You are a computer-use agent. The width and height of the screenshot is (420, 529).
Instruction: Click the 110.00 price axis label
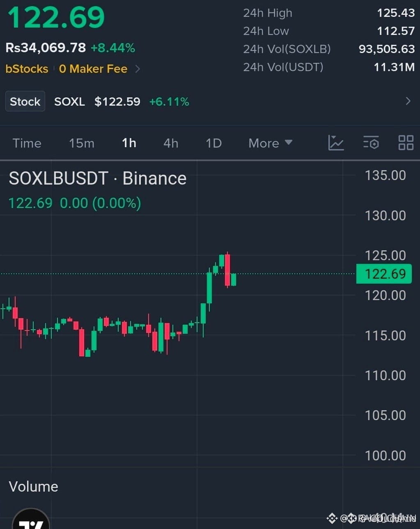pos(385,375)
